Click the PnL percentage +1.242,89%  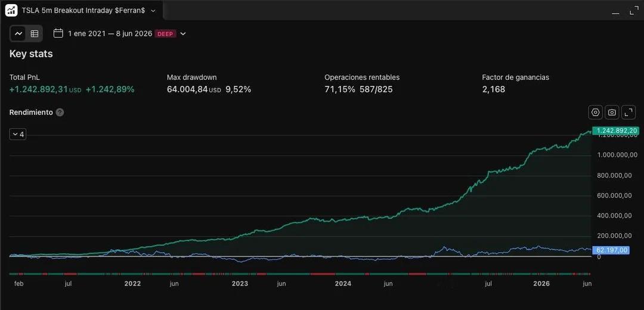click(x=110, y=89)
